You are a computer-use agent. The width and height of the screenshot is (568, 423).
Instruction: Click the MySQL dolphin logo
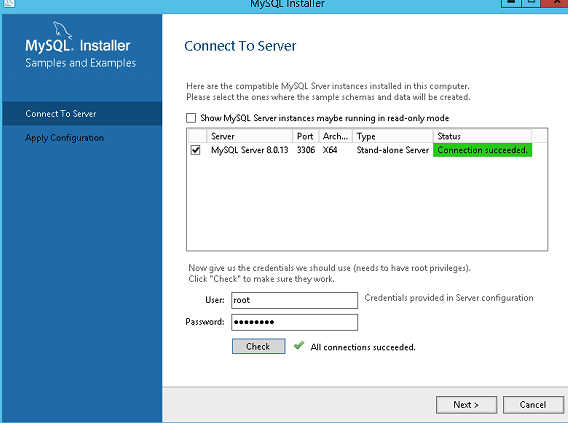[62, 30]
